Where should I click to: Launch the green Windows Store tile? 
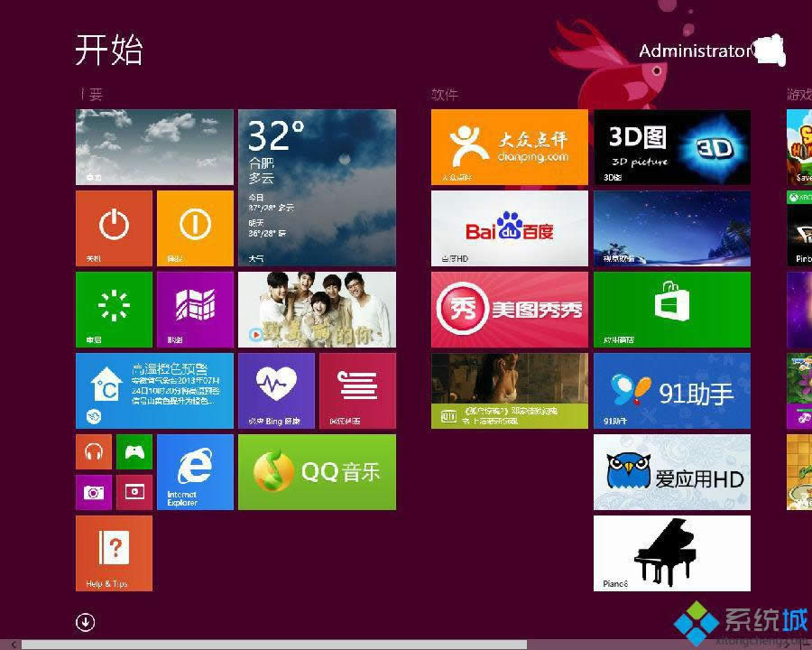[671, 309]
